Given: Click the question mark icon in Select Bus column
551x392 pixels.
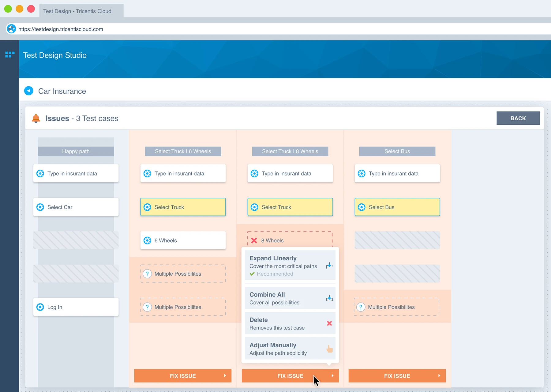Looking at the screenshot, I should 361,307.
